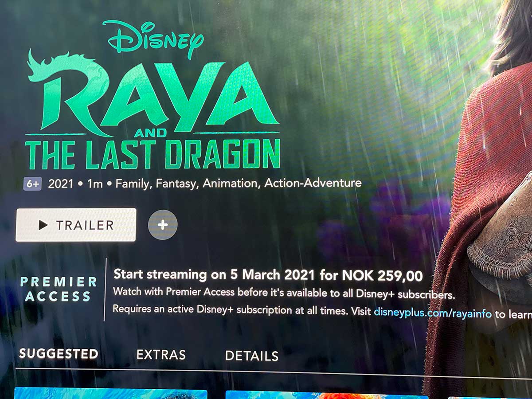This screenshot has height=399, width=532.
Task: Click the Premier Access label
Action: [x=59, y=289]
